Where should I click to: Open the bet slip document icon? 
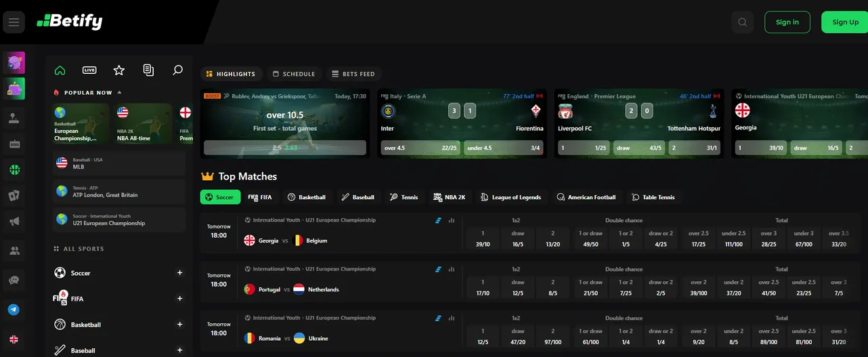148,70
